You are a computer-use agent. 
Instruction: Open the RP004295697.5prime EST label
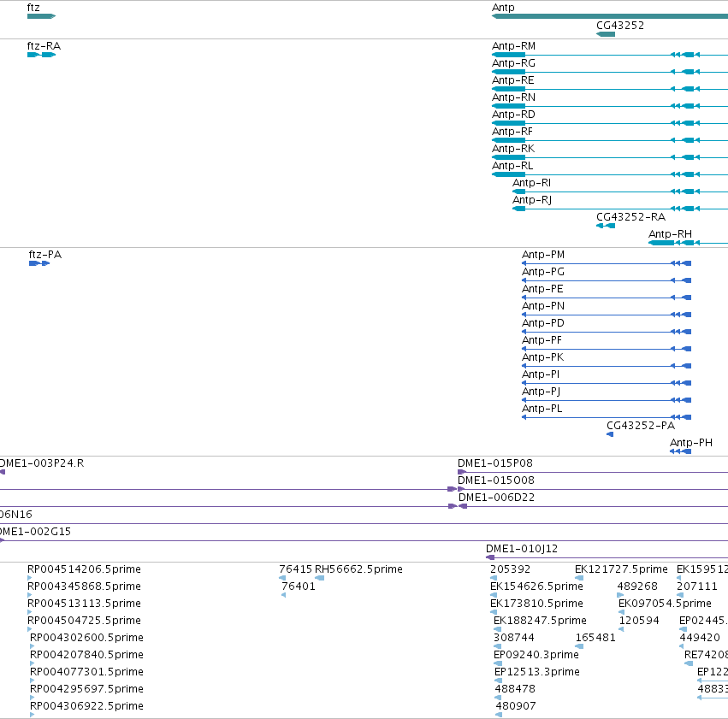tap(86, 689)
